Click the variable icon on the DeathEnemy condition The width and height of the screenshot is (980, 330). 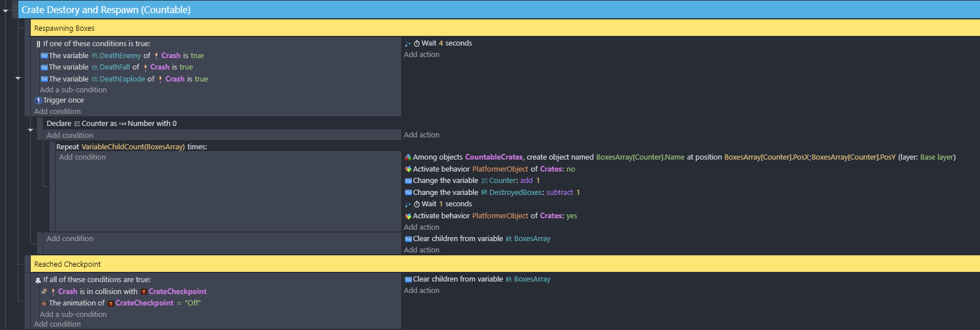[x=44, y=56]
